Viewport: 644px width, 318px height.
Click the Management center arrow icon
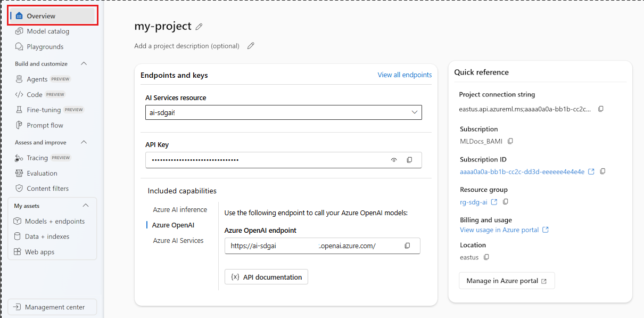pos(17,307)
